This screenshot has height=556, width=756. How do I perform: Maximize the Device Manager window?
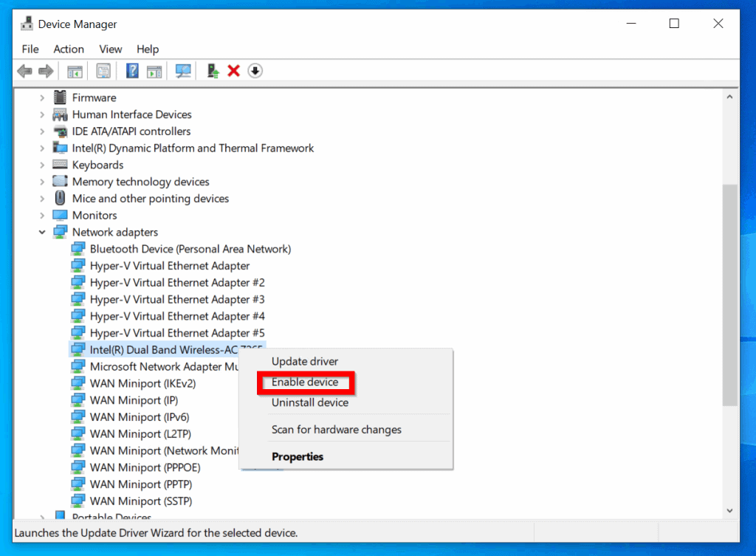pyautogui.click(x=674, y=24)
